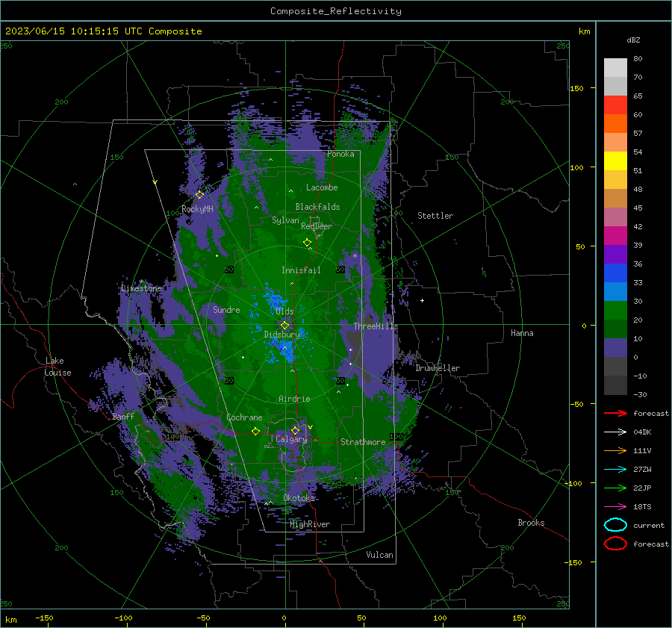Click the red forecast ellipse symbol
Viewport: 672px width, 628px height.
tap(615, 544)
